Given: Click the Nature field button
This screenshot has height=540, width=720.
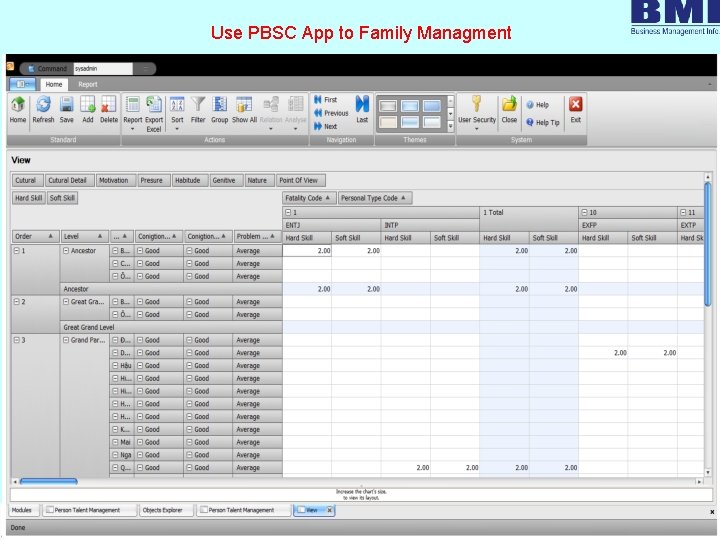Looking at the screenshot, I should click(x=259, y=180).
